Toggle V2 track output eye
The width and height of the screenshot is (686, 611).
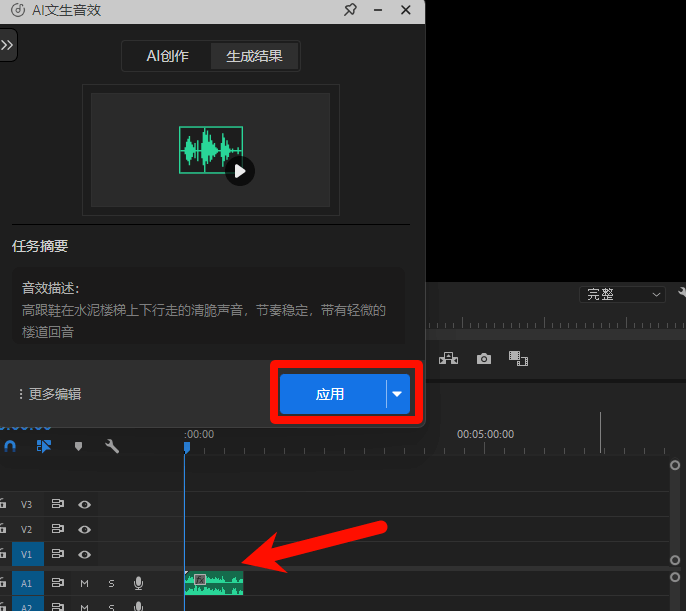click(x=84, y=530)
